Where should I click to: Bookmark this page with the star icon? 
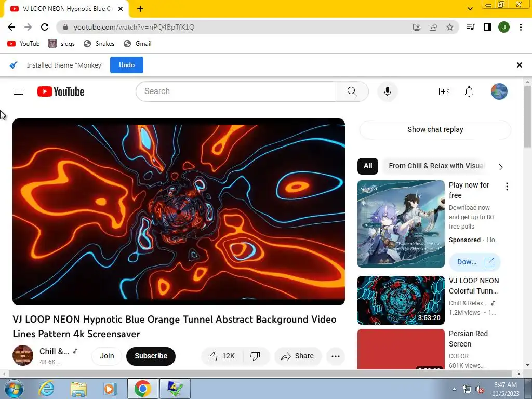pyautogui.click(x=450, y=27)
